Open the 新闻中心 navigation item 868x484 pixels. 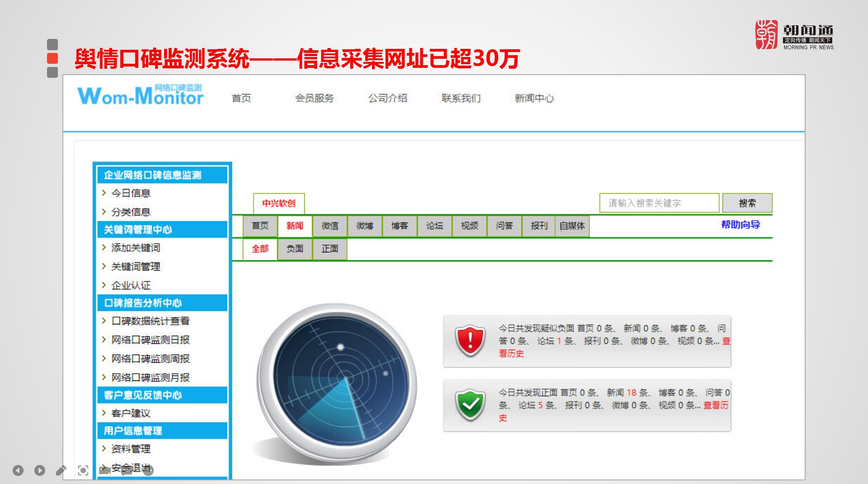tap(534, 98)
